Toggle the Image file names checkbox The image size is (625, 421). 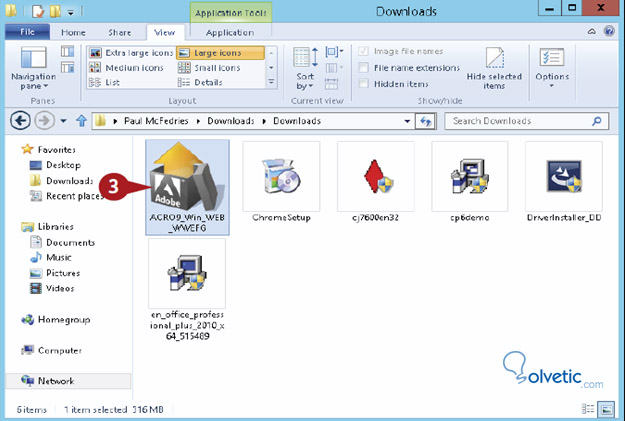click(363, 51)
